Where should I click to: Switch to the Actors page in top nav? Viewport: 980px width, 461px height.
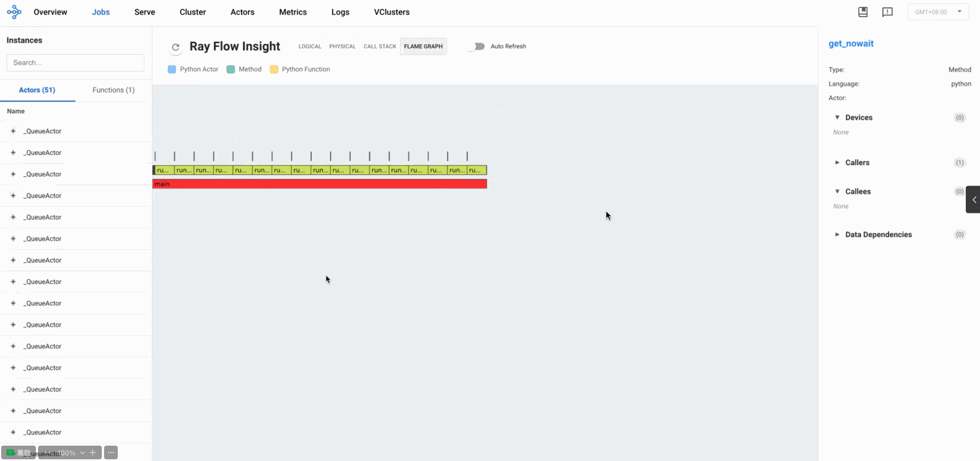tap(242, 12)
